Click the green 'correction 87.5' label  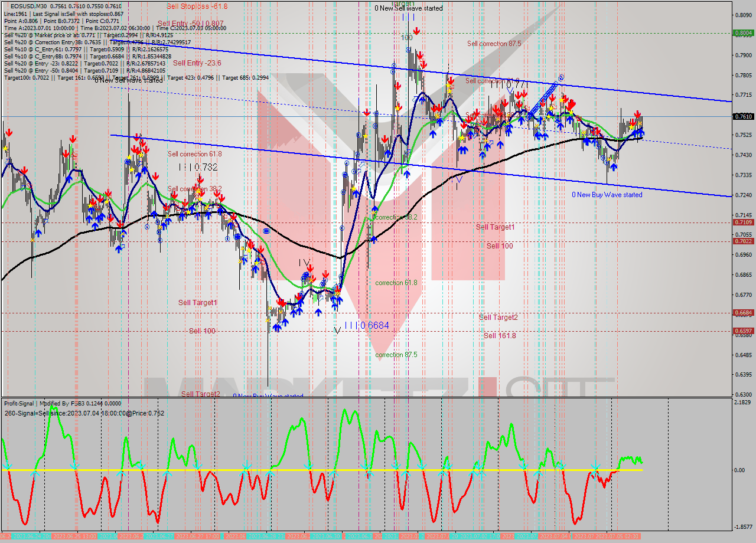[x=396, y=355]
